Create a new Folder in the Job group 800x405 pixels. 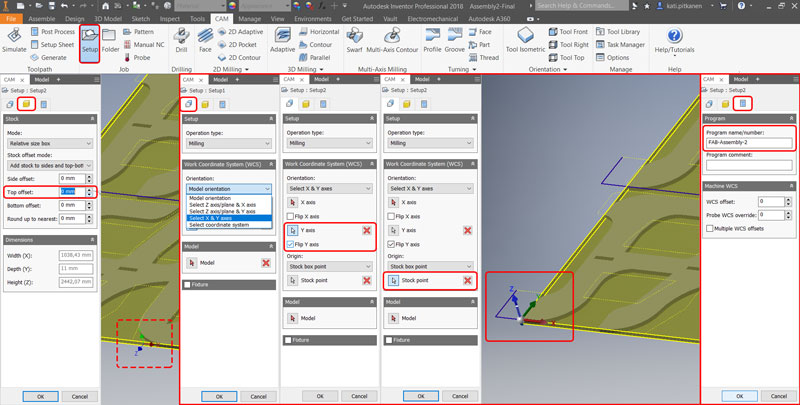[x=110, y=40]
